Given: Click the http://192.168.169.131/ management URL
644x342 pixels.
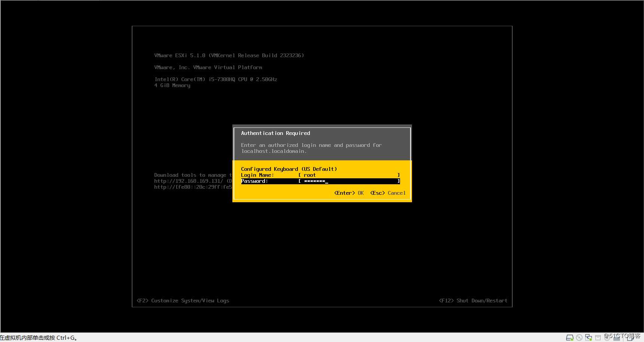Looking at the screenshot, I should coord(189,181).
